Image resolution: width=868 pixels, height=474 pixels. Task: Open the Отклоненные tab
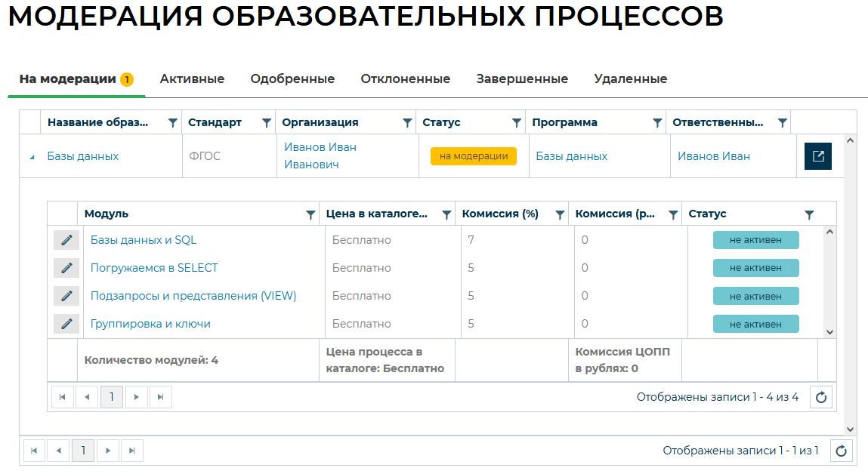click(405, 78)
